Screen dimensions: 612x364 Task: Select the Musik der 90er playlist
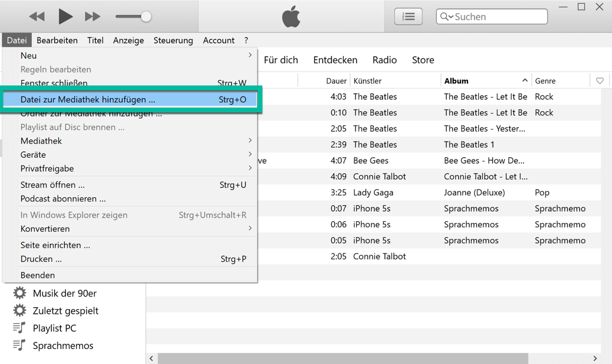point(65,293)
